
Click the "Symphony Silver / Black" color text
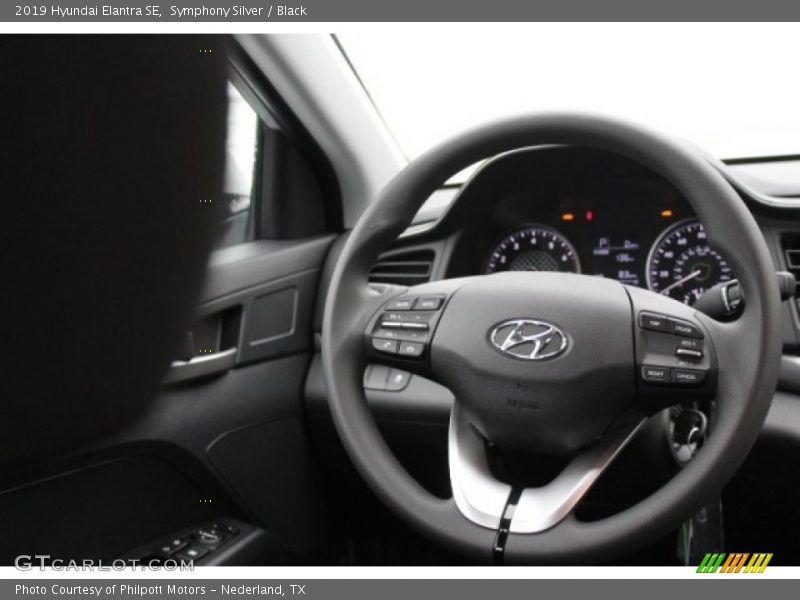[x=238, y=11]
